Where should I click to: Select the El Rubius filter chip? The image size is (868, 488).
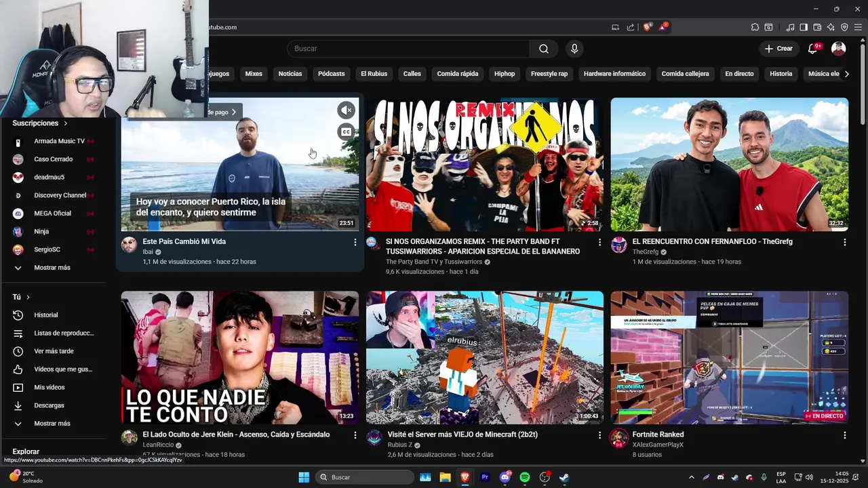374,74
